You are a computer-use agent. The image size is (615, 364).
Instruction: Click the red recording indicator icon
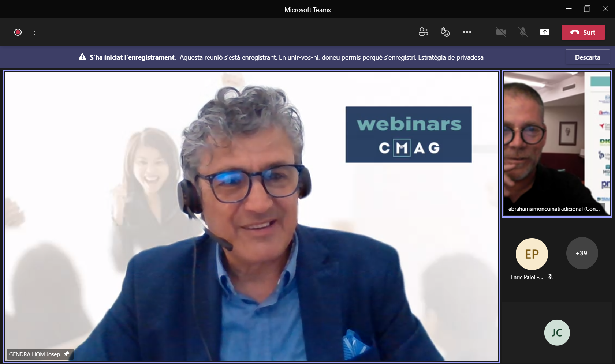click(18, 32)
